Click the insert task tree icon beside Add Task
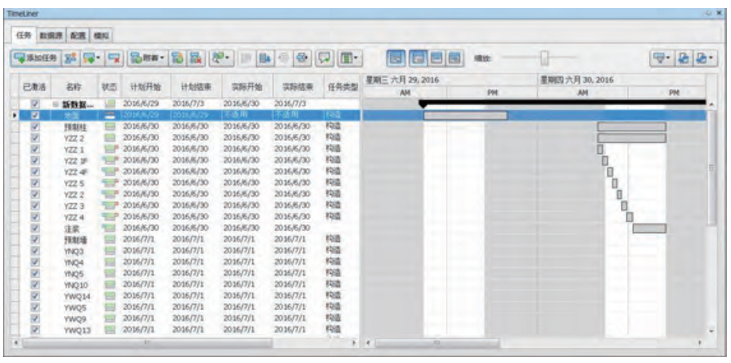731x363 pixels. pyautogui.click(x=70, y=59)
